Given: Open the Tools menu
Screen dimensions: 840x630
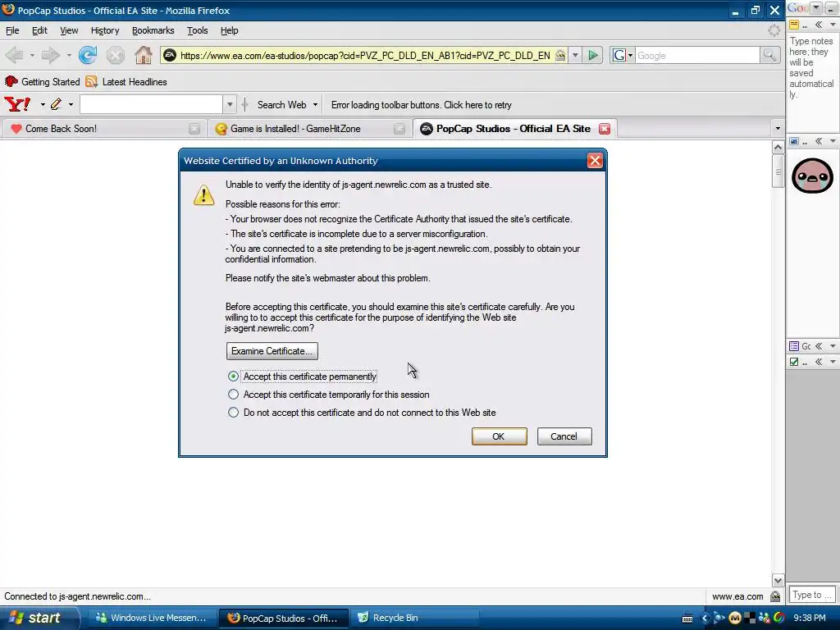Looking at the screenshot, I should (x=197, y=30).
